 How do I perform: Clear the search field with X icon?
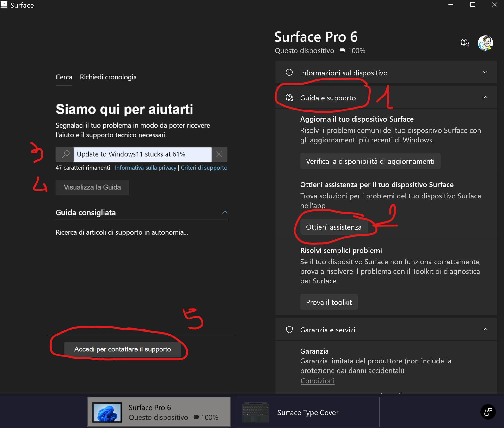(x=219, y=154)
